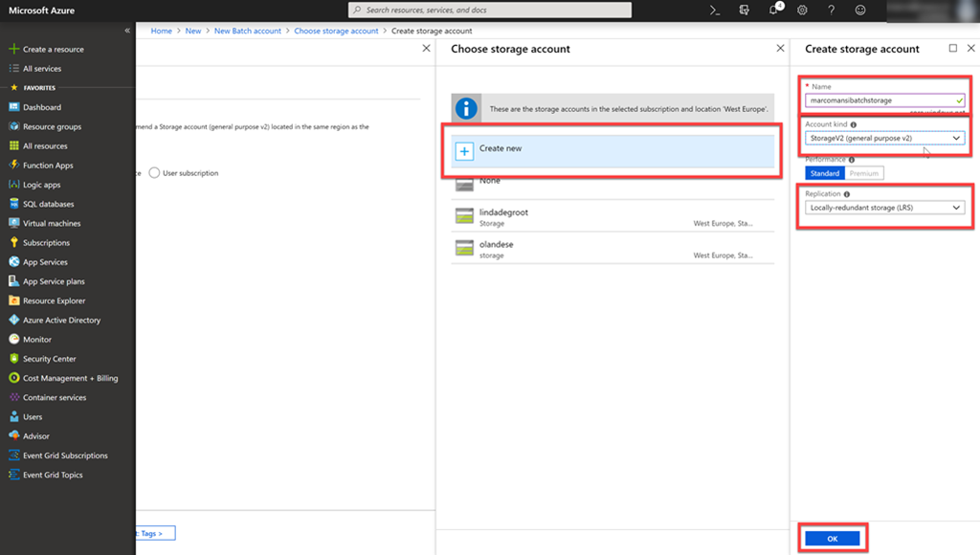The height and width of the screenshot is (555, 980).
Task: Click the Azure Active Directory icon
Action: [13, 320]
